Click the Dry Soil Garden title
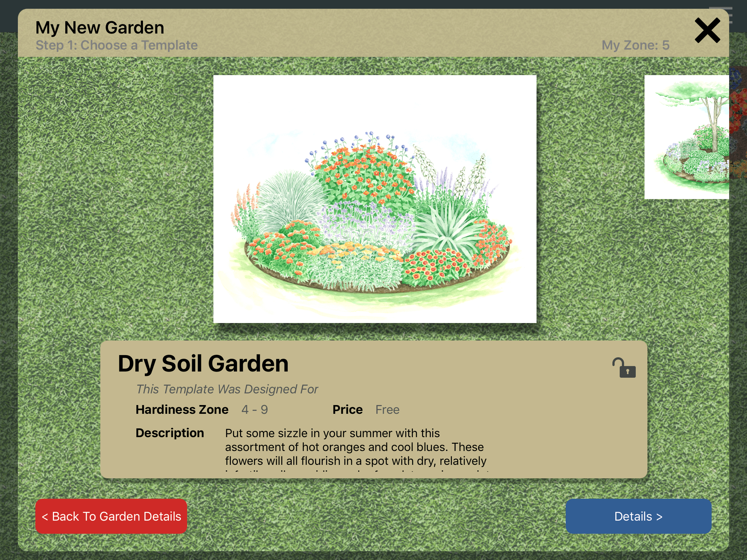 point(203,363)
